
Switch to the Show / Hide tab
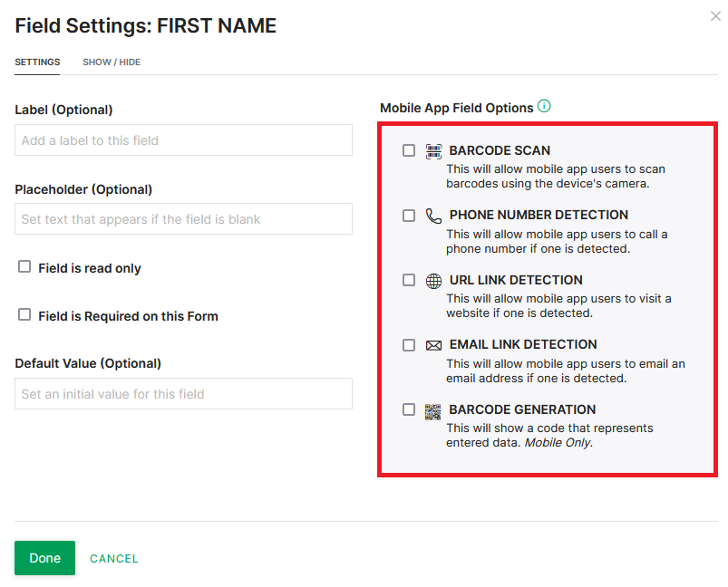(x=112, y=63)
